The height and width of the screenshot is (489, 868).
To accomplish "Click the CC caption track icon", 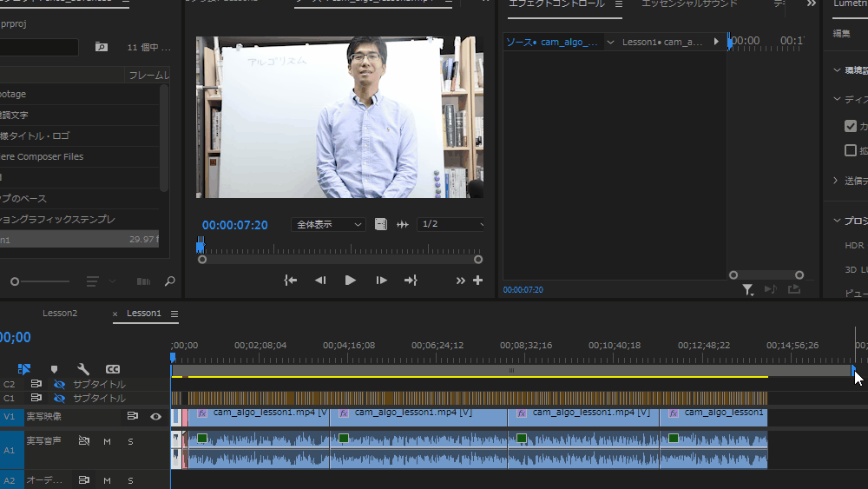I will click(x=113, y=369).
